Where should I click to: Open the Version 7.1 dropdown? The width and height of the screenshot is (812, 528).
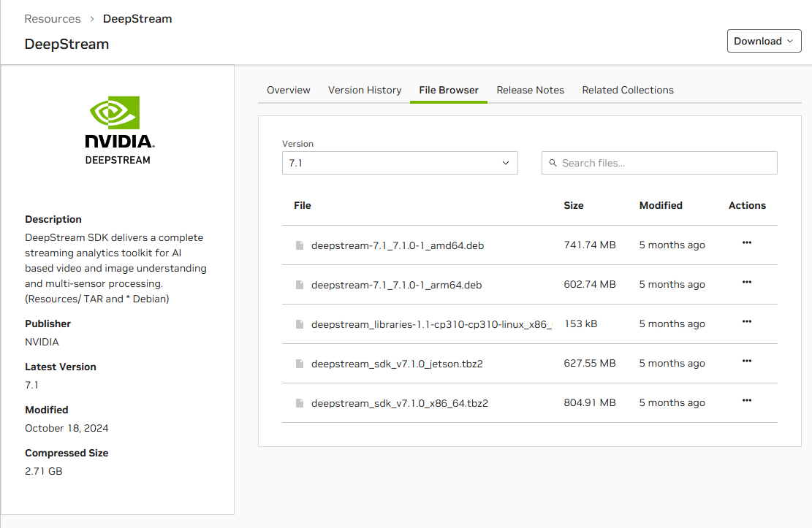[400, 163]
